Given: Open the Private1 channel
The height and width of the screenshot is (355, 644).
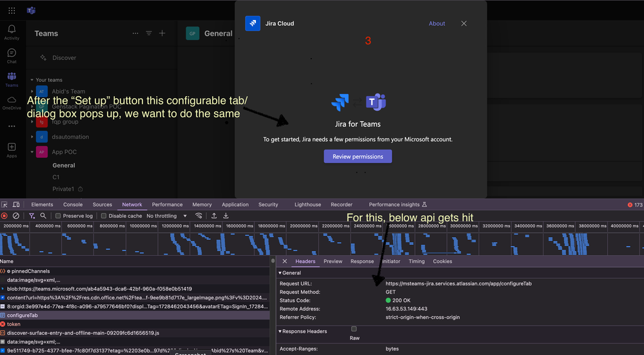Looking at the screenshot, I should point(63,189).
